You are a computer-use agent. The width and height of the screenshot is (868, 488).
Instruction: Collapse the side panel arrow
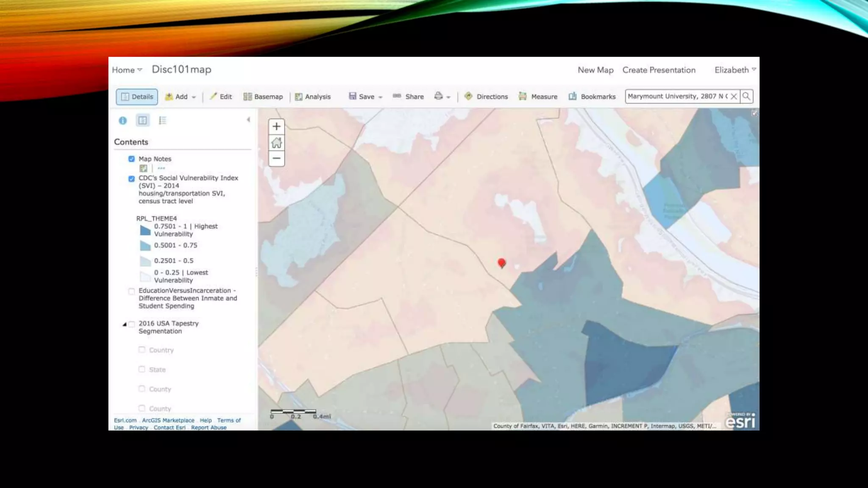pos(248,120)
